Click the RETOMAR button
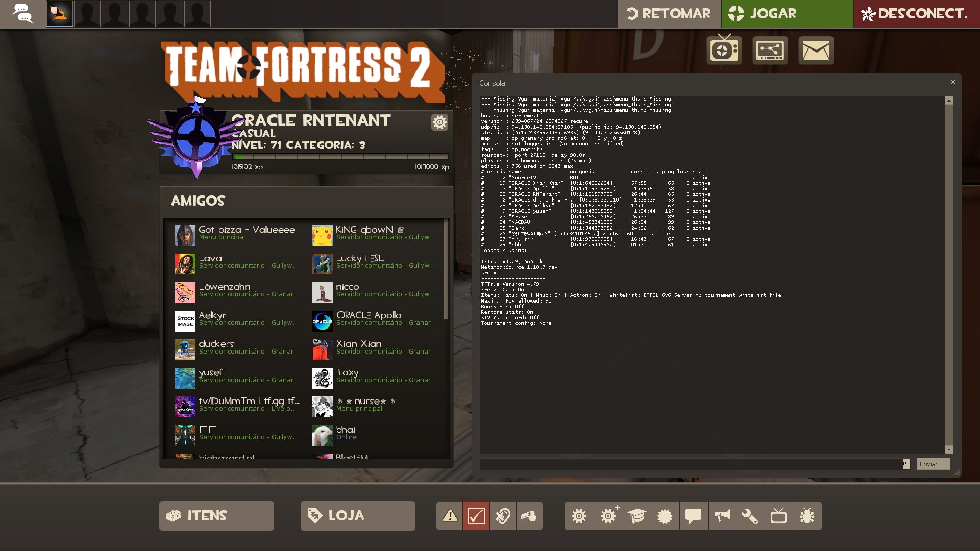This screenshot has height=551, width=980. coord(669,14)
